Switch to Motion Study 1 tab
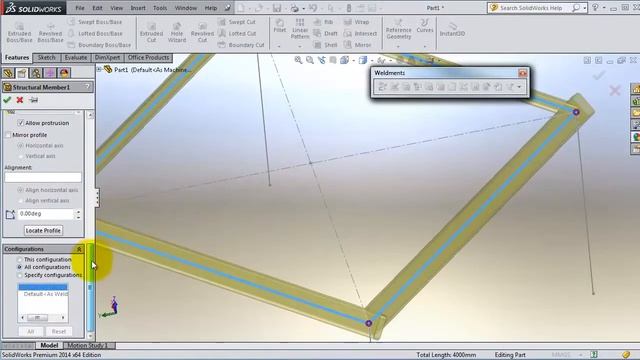The image size is (640, 360). pos(87,345)
